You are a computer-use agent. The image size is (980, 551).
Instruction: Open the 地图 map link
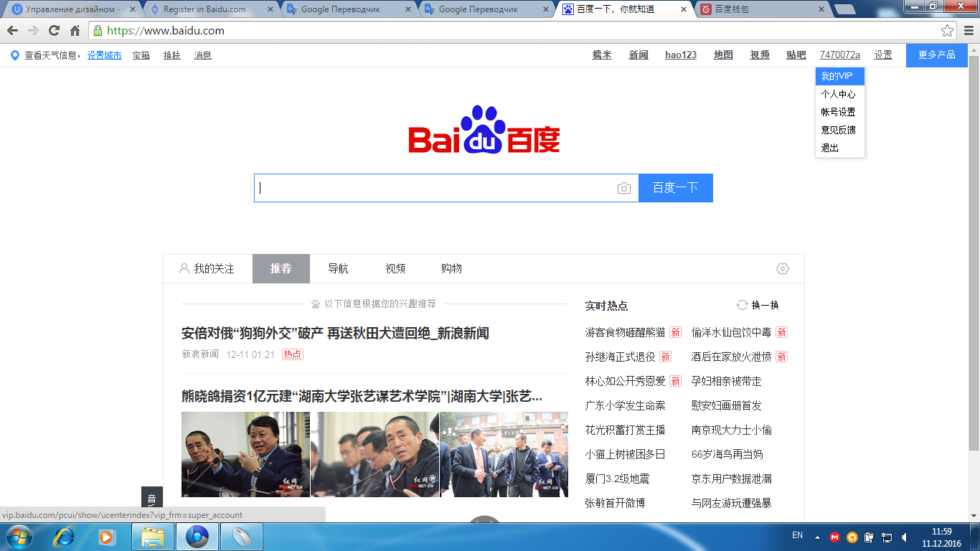click(x=723, y=55)
